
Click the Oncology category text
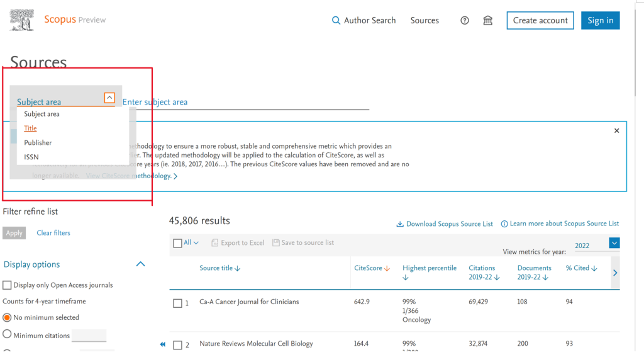[x=416, y=320]
